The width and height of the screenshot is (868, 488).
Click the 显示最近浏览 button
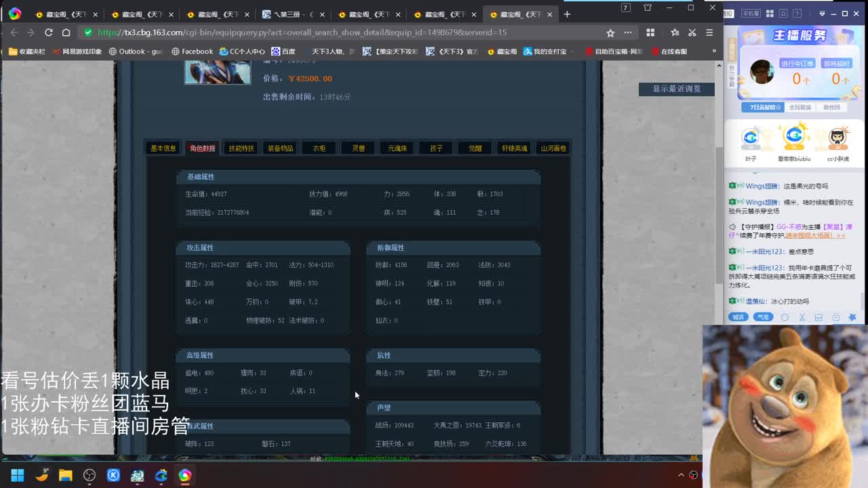coord(675,89)
